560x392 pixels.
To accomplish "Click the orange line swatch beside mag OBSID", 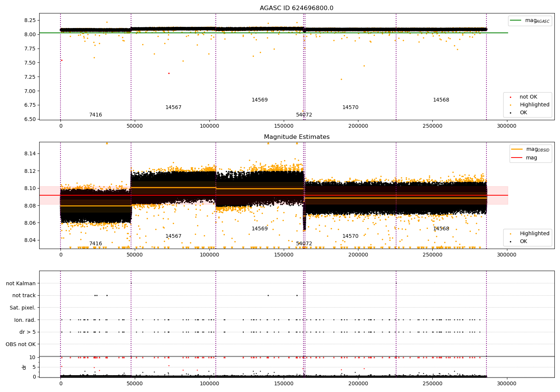I will [x=517, y=149].
